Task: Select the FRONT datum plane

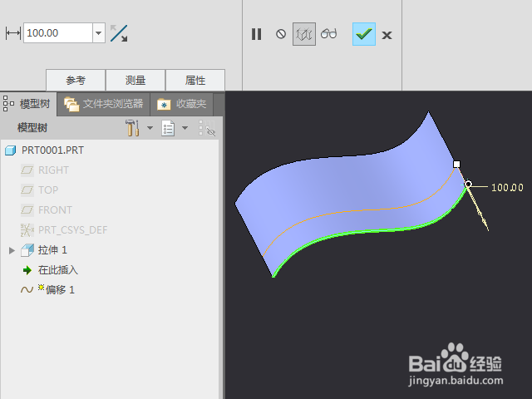Action: (x=55, y=210)
